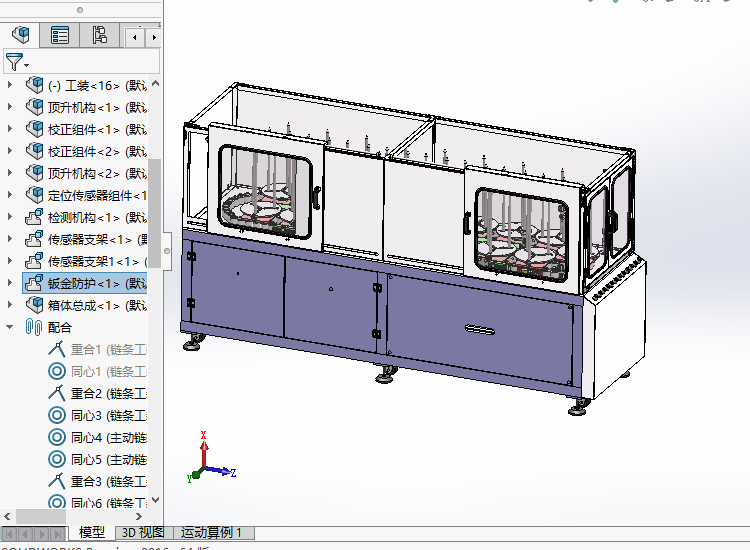The width and height of the screenshot is (750, 550).
Task: Select the 工装<16> tree item label
Action: (x=97, y=86)
